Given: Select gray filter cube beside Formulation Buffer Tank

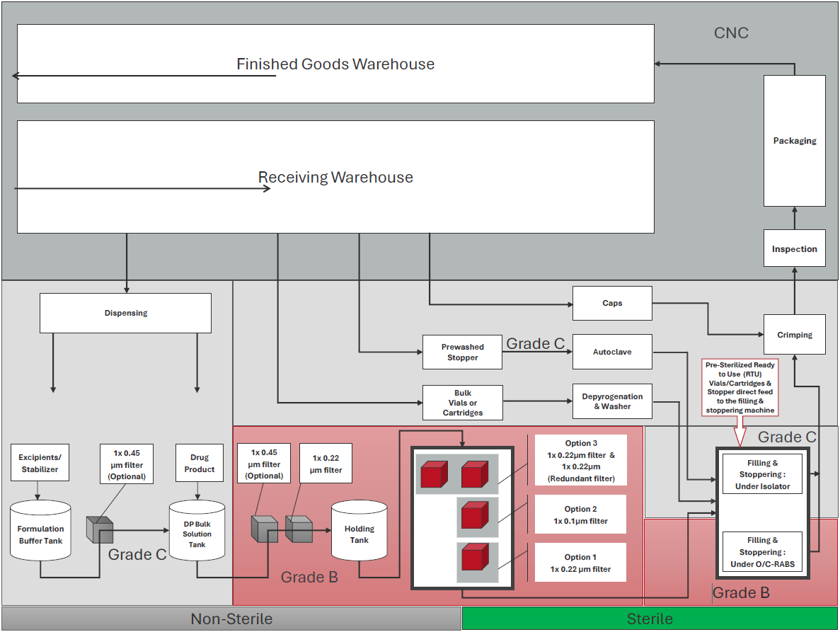Looking at the screenshot, I should [x=99, y=529].
